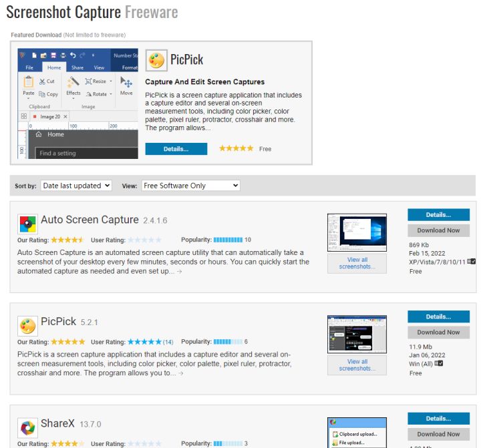This screenshot has width=481, height=448.
Task: View all screenshots for Auto Screen Capture
Action: pyautogui.click(x=357, y=263)
